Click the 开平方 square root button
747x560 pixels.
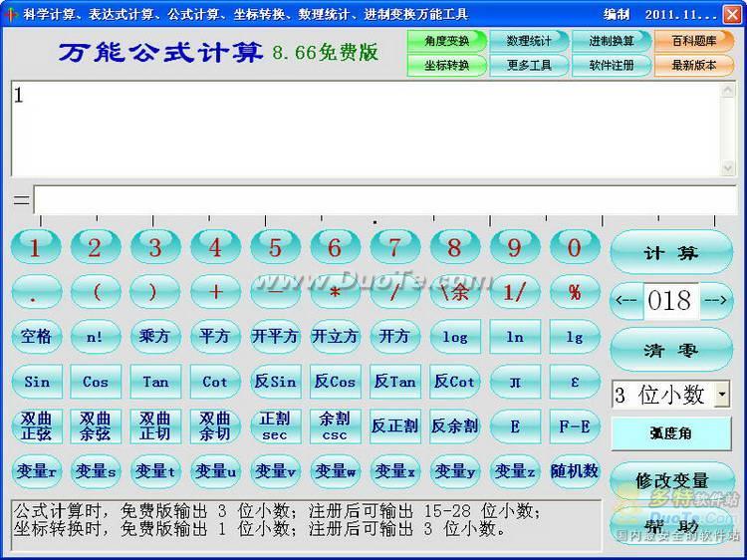tap(275, 337)
